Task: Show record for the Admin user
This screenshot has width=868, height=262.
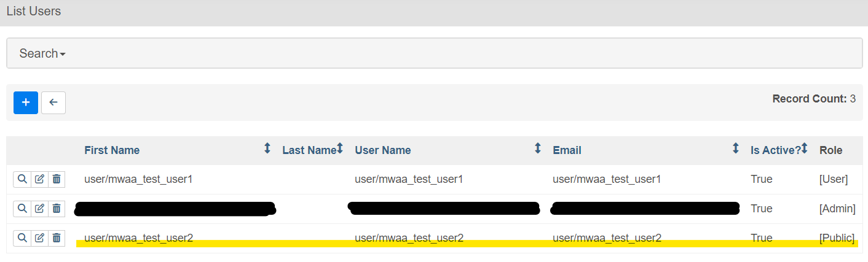Action: 22,209
